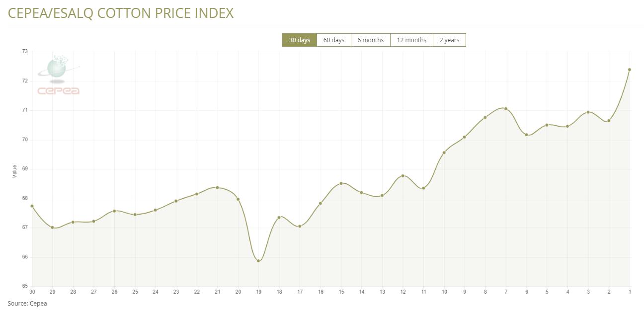Click the data point at day 6
Screen dimensions: 644x312
[x=526, y=135]
